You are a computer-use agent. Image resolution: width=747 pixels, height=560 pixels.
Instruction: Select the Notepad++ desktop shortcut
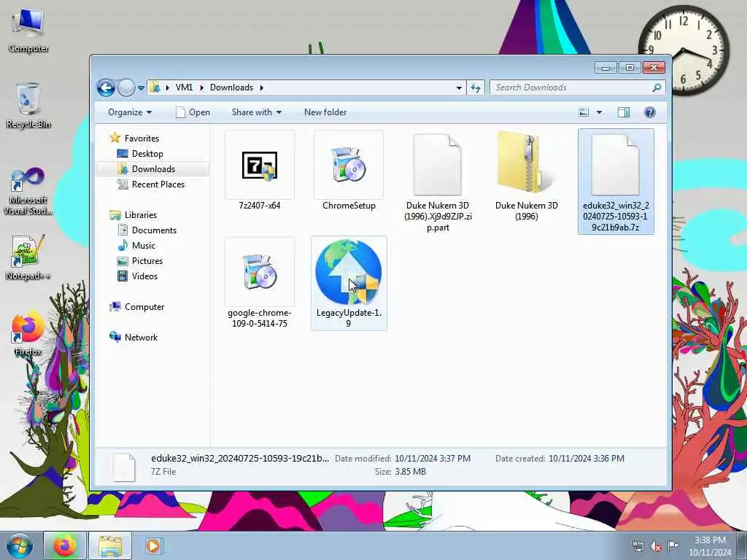pos(28,257)
